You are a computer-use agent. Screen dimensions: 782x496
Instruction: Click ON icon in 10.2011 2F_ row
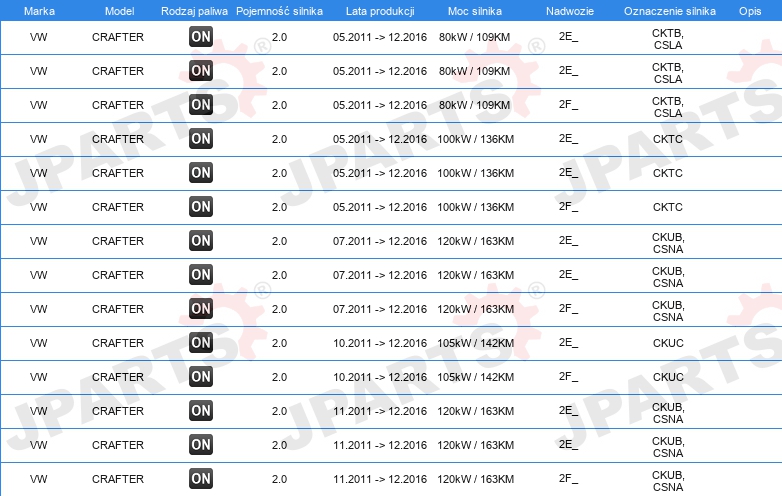(201, 376)
